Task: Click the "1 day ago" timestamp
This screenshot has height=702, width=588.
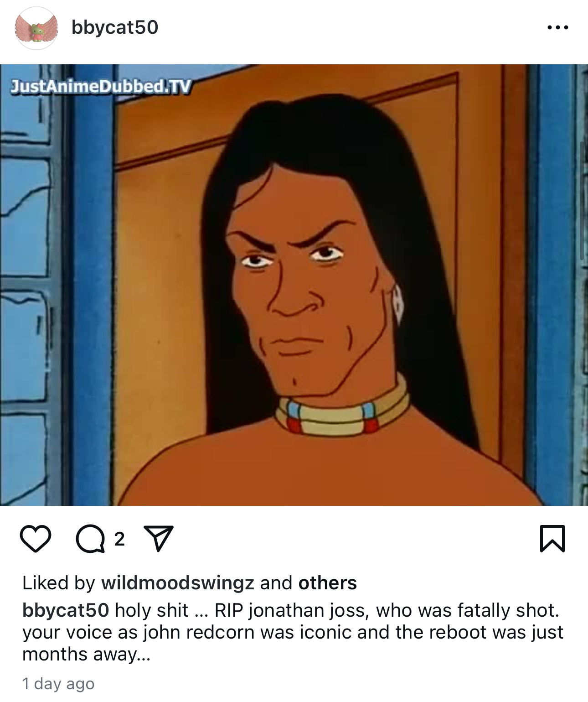Action: (58, 684)
